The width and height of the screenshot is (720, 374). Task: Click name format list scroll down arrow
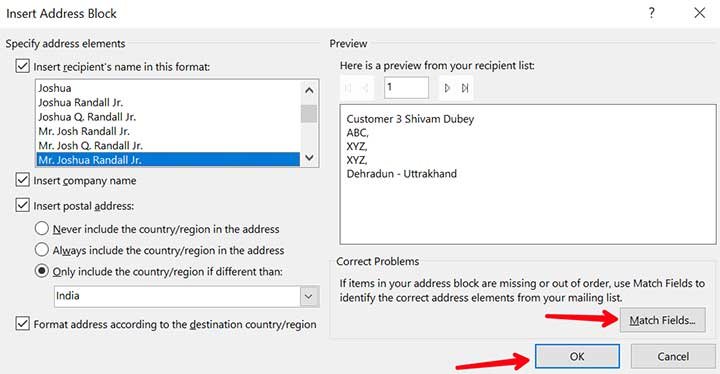tap(309, 158)
